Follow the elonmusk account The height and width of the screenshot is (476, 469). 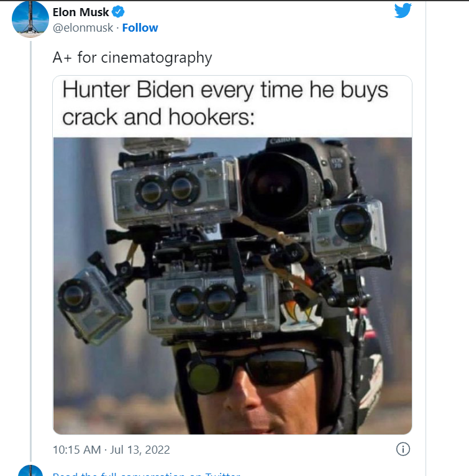tap(140, 28)
